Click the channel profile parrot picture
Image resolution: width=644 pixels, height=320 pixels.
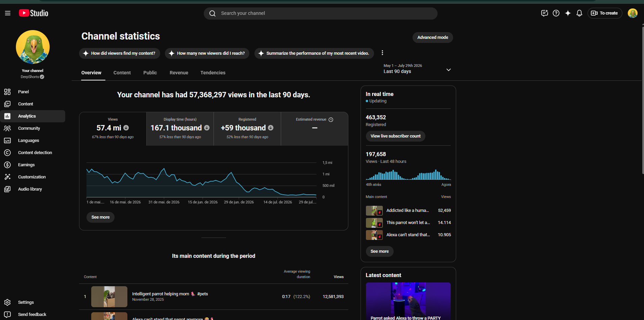pos(33,47)
